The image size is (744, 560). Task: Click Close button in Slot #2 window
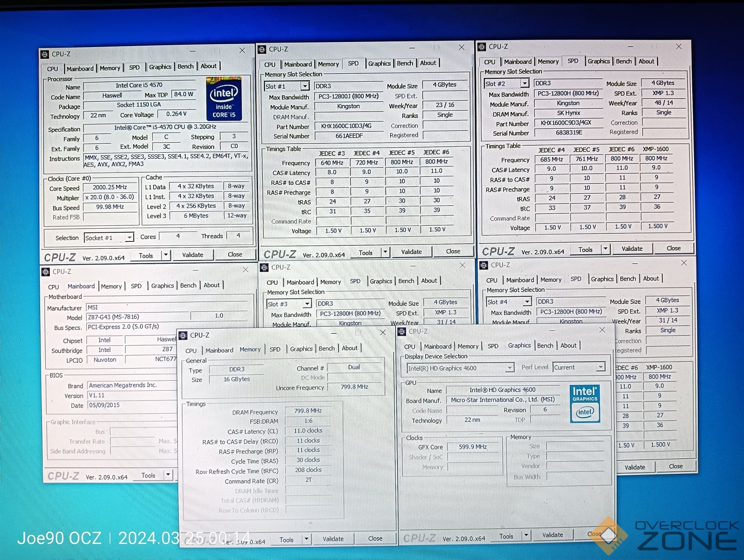tap(674, 248)
